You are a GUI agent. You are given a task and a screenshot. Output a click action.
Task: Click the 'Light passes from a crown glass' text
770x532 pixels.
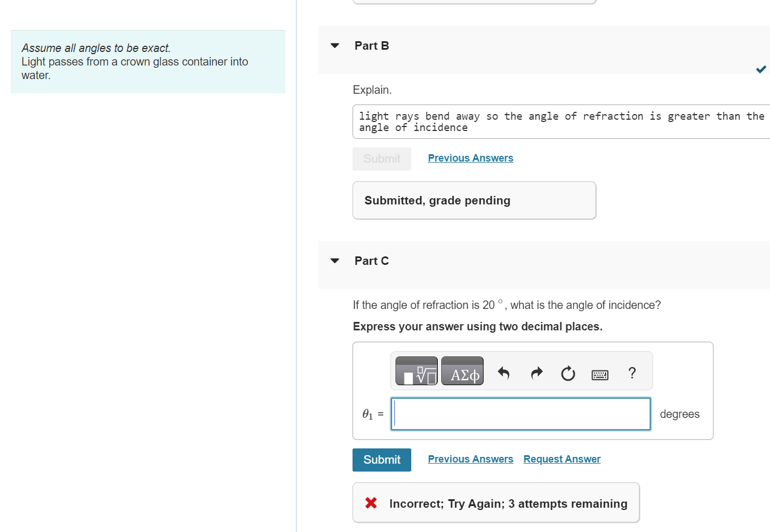tap(134, 68)
